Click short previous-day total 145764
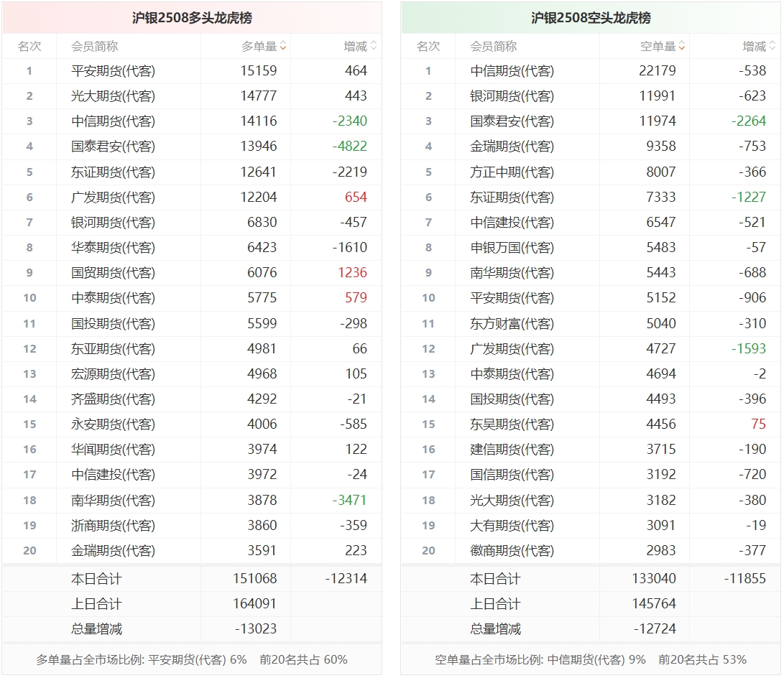 coord(654,603)
